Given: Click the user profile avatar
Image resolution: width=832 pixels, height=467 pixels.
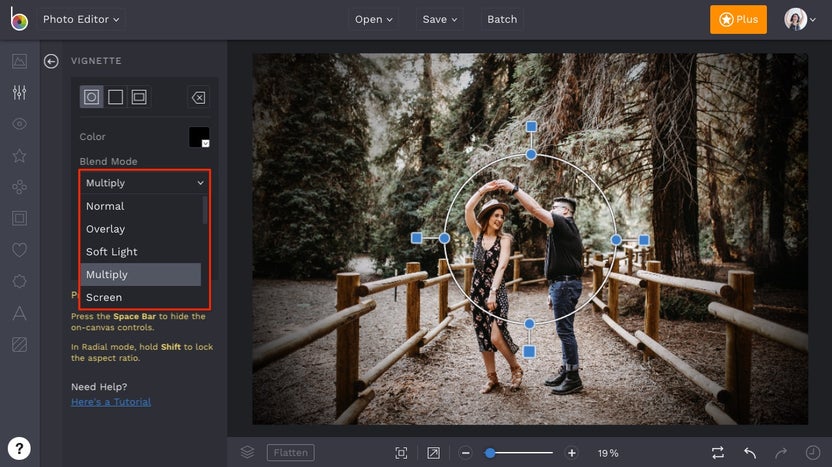Looking at the screenshot, I should point(796,19).
